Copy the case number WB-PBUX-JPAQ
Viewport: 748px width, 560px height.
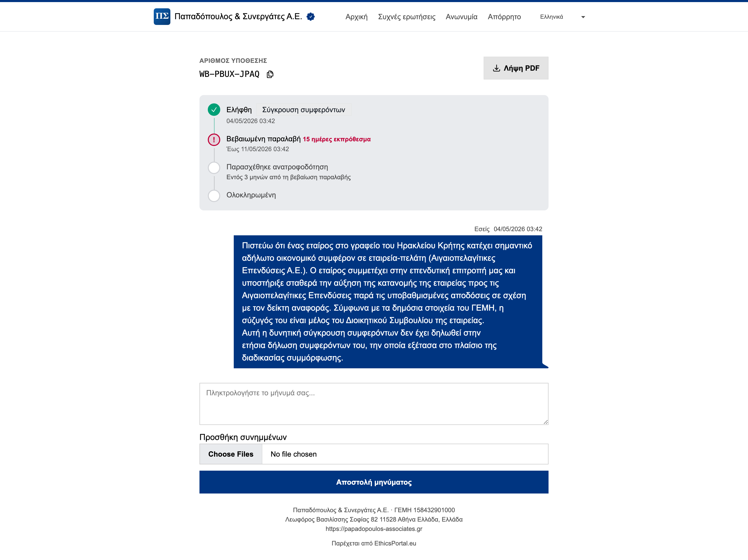point(270,74)
